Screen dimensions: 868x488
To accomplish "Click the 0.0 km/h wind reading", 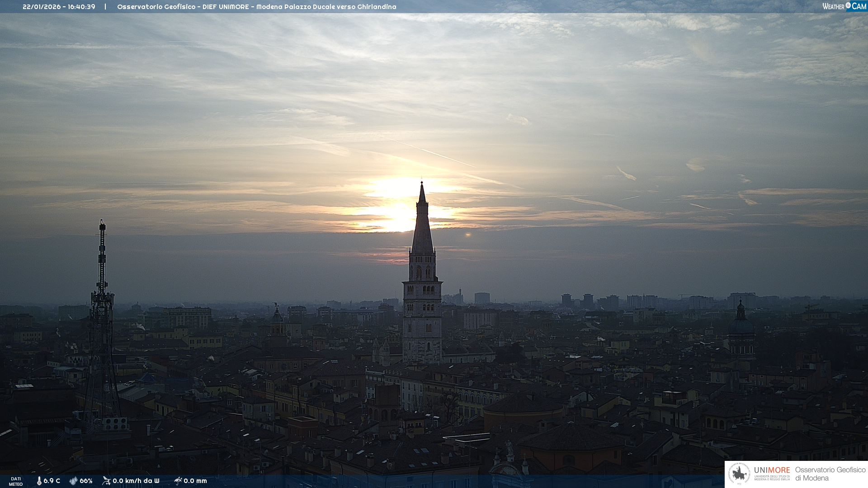I will click(136, 481).
